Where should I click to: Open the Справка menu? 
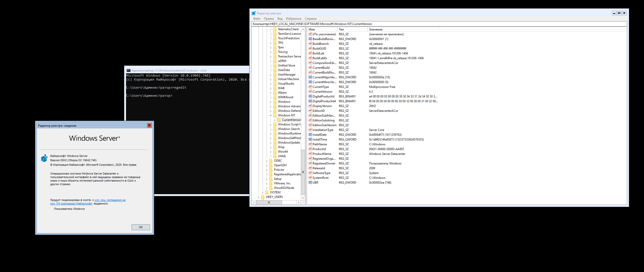point(310,19)
